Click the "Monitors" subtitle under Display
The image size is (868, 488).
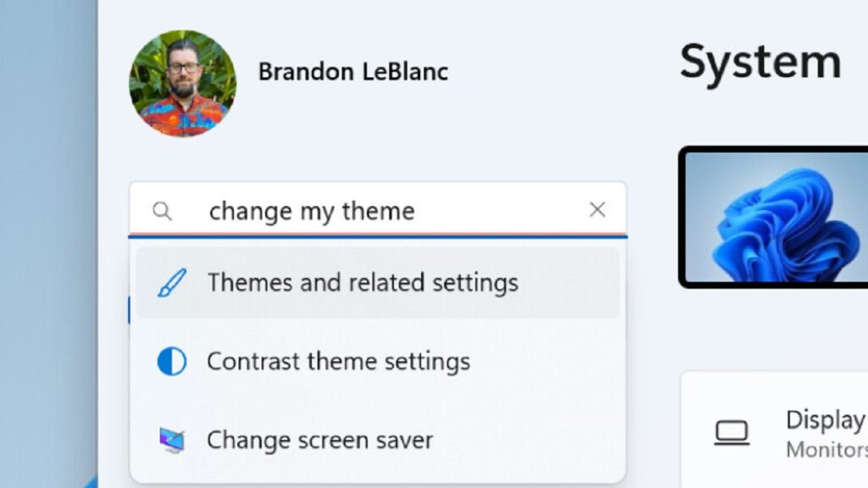point(827,450)
